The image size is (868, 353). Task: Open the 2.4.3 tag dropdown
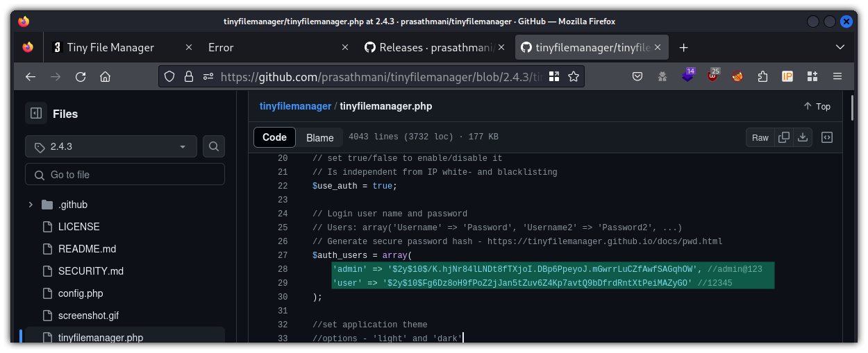pos(111,146)
